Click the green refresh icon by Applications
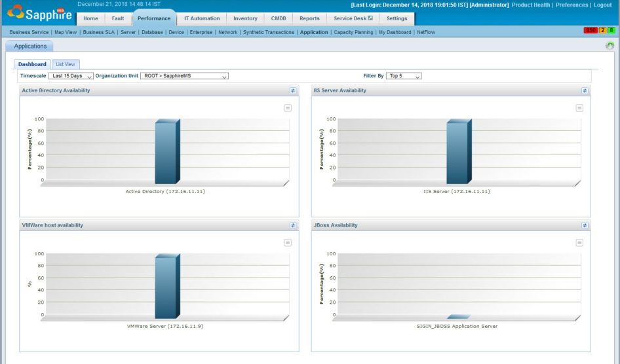This screenshot has height=364, width=620. 610,46
